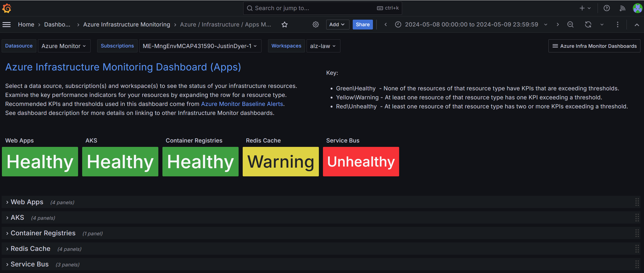644x273 pixels.
Task: Click the Redis Cache panel title
Action: tap(263, 141)
